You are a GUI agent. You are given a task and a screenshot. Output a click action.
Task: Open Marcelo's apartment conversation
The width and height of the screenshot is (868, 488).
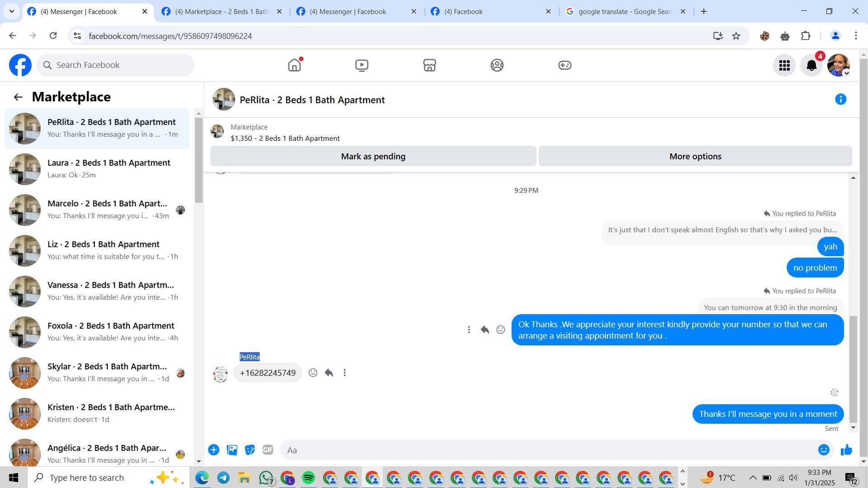(x=97, y=210)
